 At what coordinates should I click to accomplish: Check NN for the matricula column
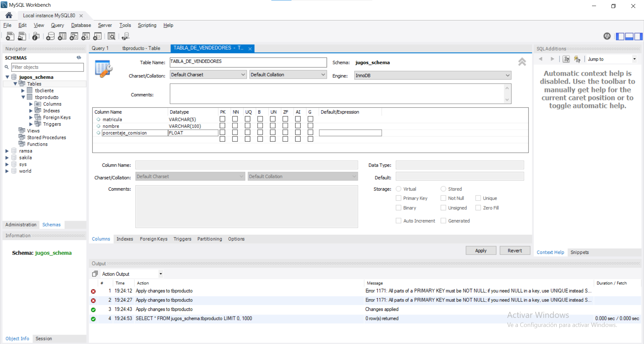pos(235,119)
